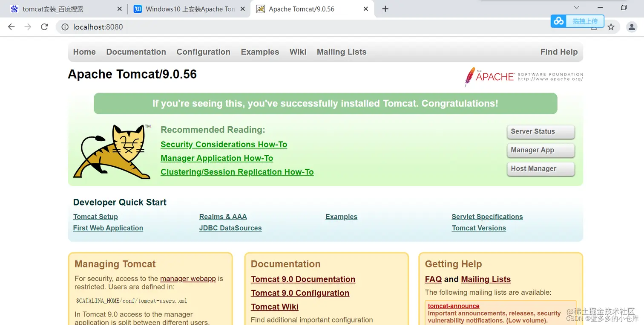Restore down the browser window

[624, 8]
